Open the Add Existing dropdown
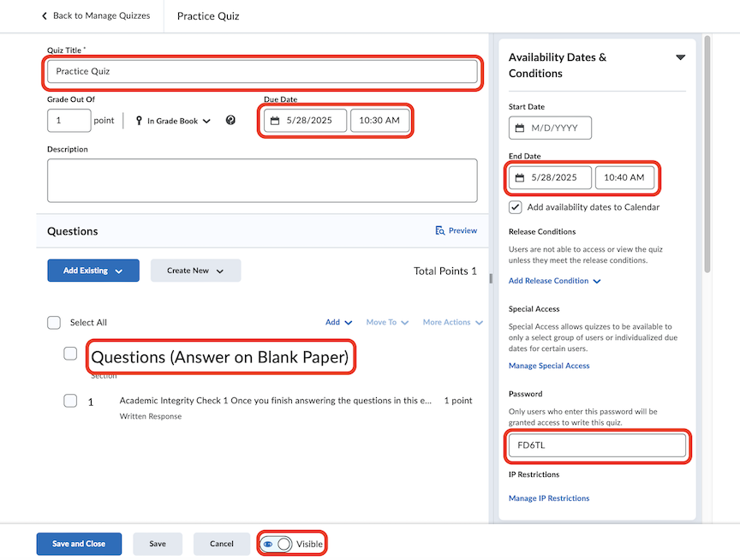The height and width of the screenshot is (560, 740). pos(92,271)
